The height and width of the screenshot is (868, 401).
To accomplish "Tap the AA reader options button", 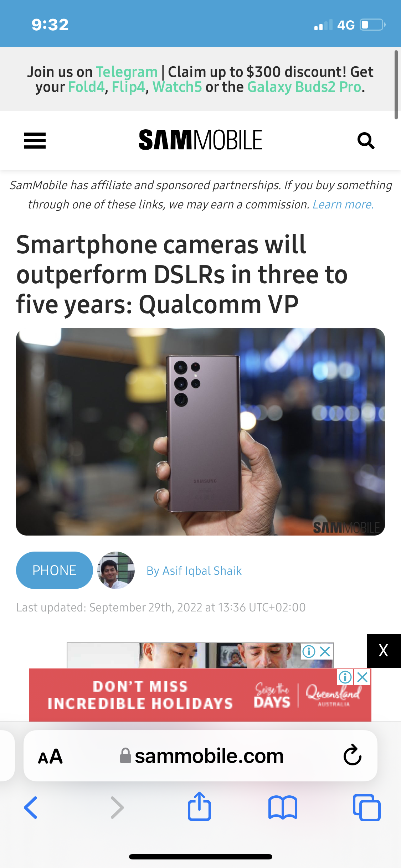I will tap(50, 756).
